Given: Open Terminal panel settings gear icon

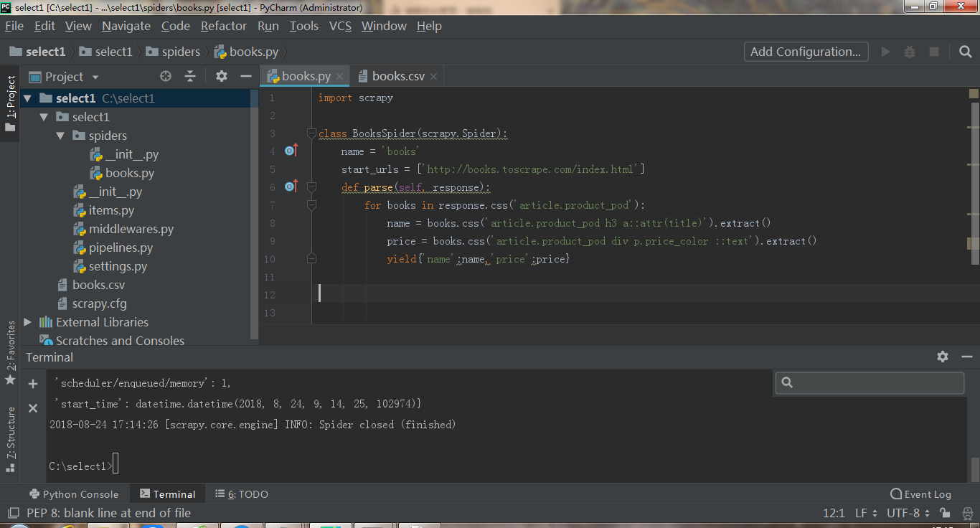Looking at the screenshot, I should point(943,357).
